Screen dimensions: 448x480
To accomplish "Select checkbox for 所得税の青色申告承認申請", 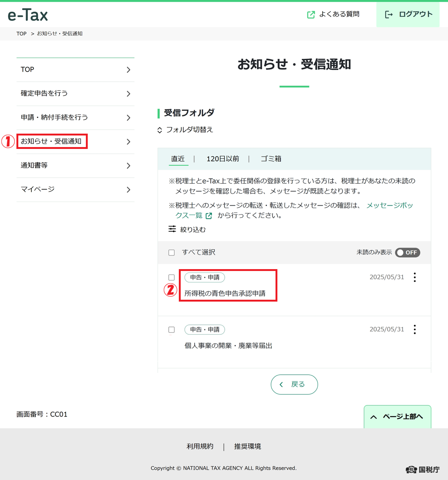I will point(172,277).
